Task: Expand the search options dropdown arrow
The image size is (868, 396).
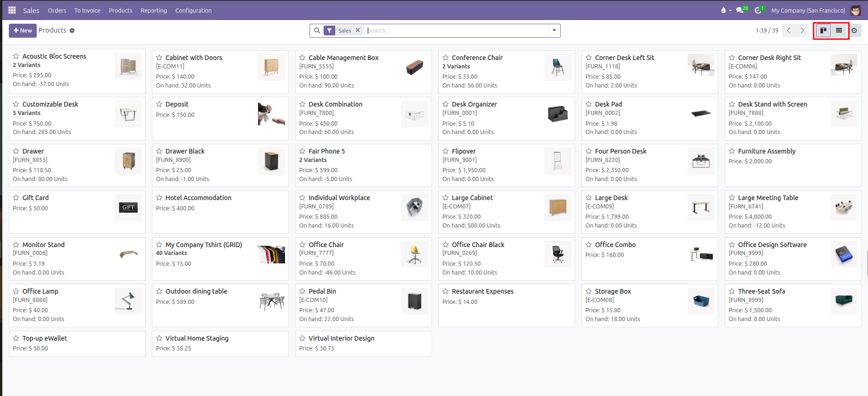Action: coord(554,31)
